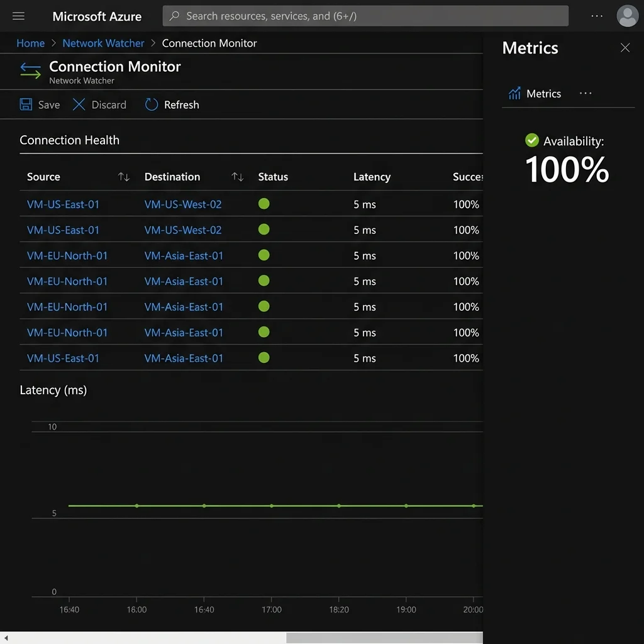Click the latency data point above 19:00
The image size is (644, 644).
coord(406,506)
